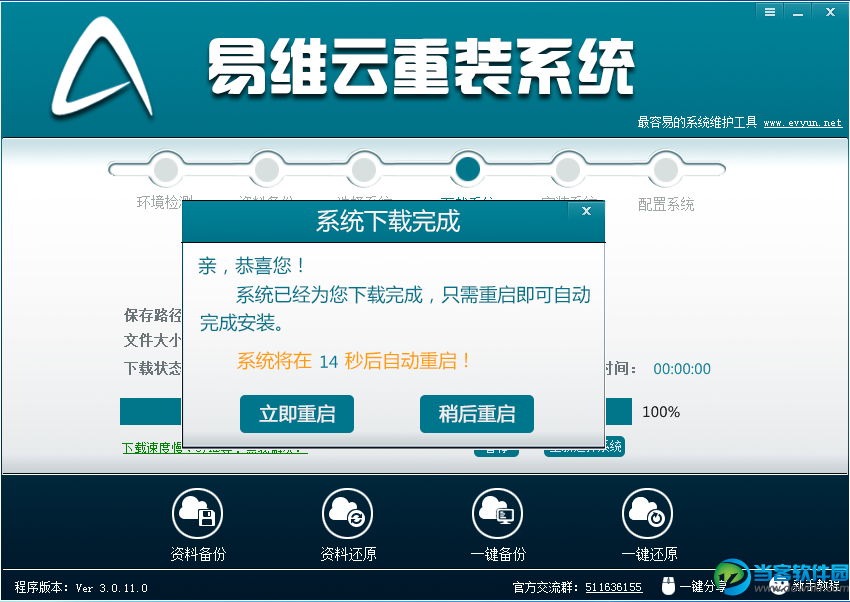The image size is (850, 602).
Task: Click the 资料备份 label in bottom bar
Action: tap(198, 554)
